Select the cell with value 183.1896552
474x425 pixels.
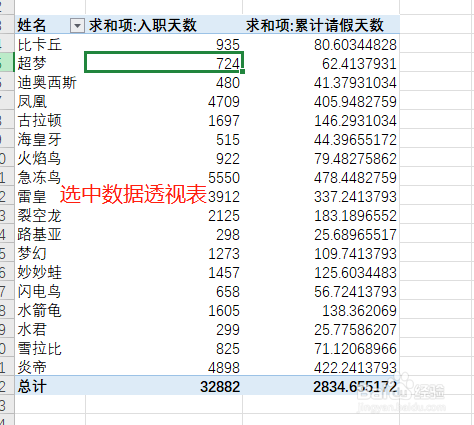(x=321, y=215)
